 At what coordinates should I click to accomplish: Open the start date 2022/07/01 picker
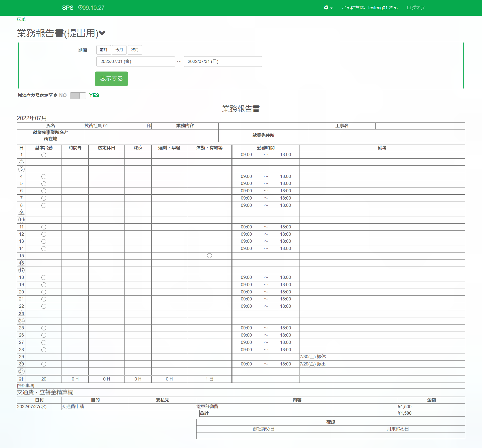coord(136,61)
